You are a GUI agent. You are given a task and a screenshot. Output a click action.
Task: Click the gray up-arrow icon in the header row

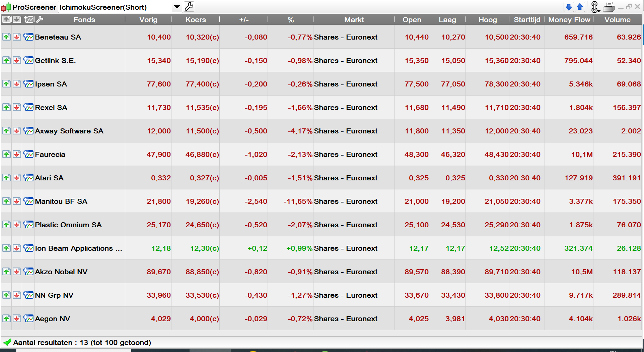click(x=6, y=19)
